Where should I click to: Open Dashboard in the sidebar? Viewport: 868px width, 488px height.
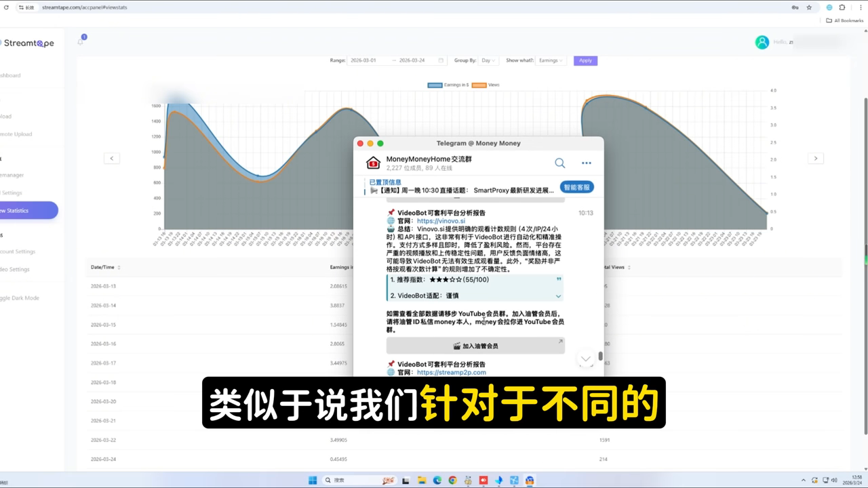tap(10, 75)
